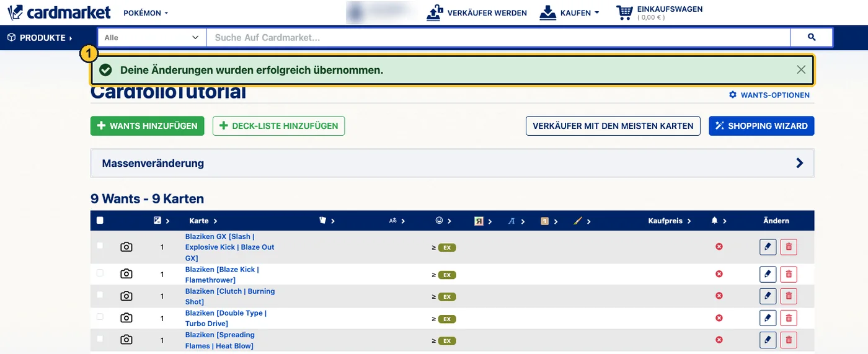This screenshot has width=868, height=354.
Task: Delete the Blaziken Double Type want
Action: point(789,318)
